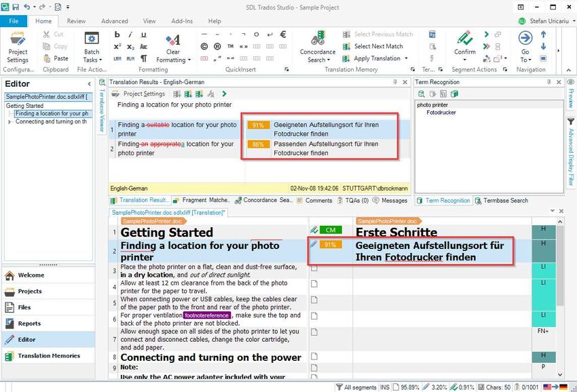Switch to Fragment Matches tab

[x=202, y=200]
